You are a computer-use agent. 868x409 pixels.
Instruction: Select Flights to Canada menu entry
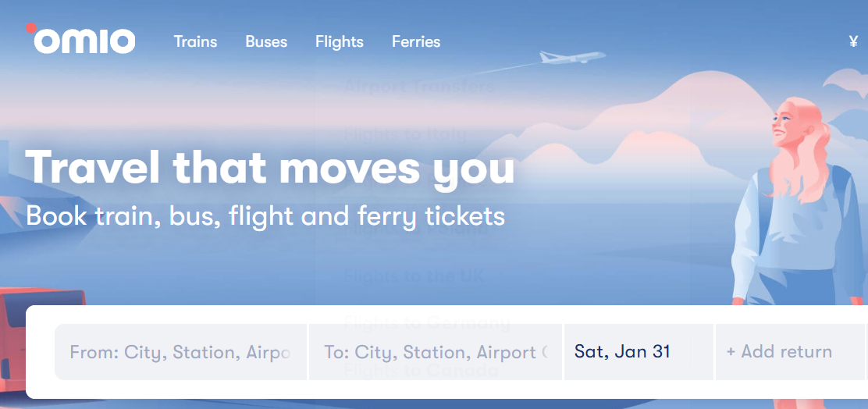(421, 370)
